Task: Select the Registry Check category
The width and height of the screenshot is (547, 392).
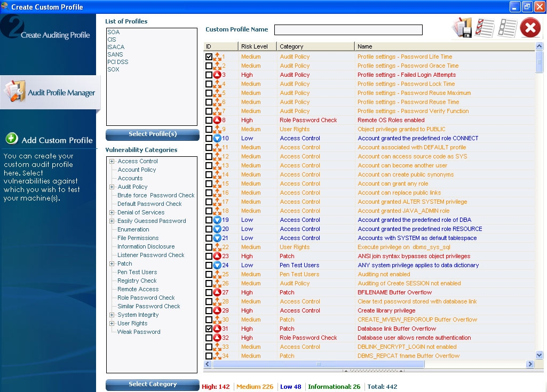Action: pyautogui.click(x=137, y=281)
